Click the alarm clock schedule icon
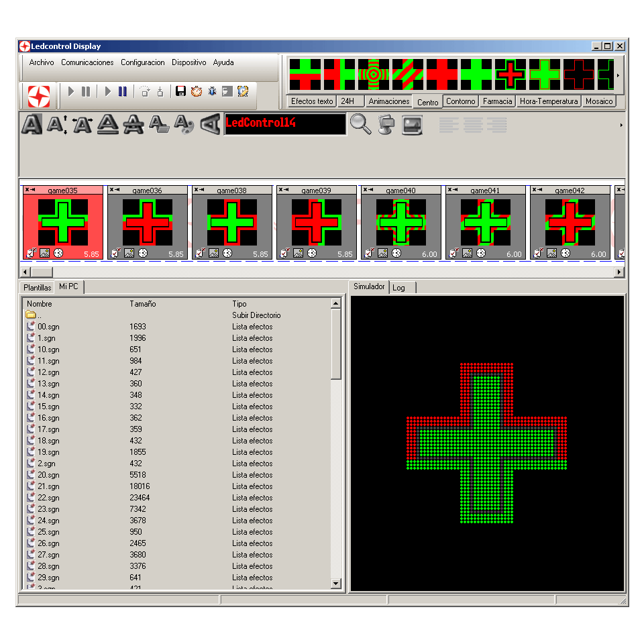Screen dimensions: 644x644 pyautogui.click(x=243, y=91)
